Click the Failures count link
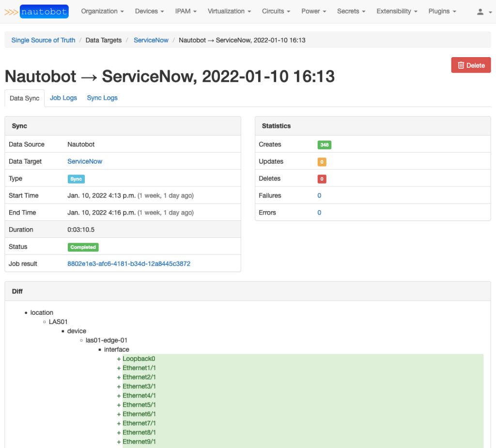This screenshot has height=448, width=496. [x=319, y=196]
